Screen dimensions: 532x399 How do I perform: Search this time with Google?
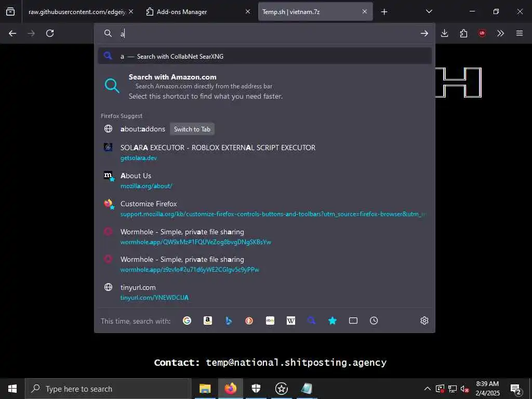point(187,321)
